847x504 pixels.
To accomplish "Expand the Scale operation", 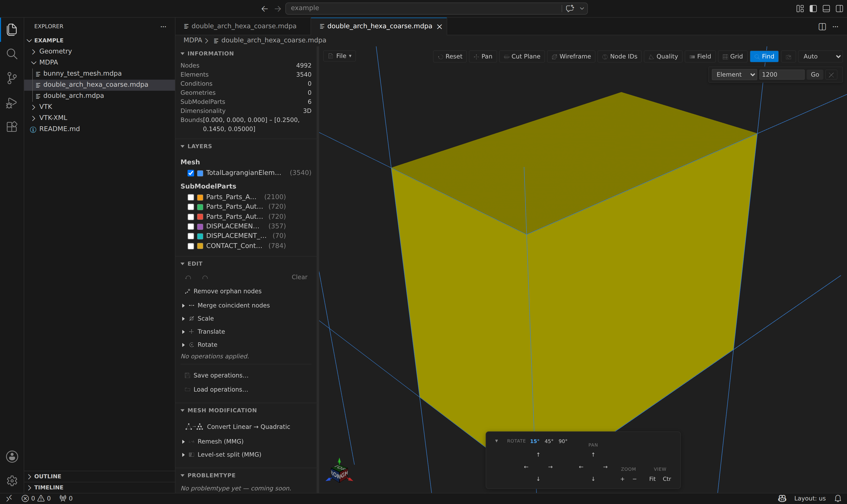I will tap(184, 319).
